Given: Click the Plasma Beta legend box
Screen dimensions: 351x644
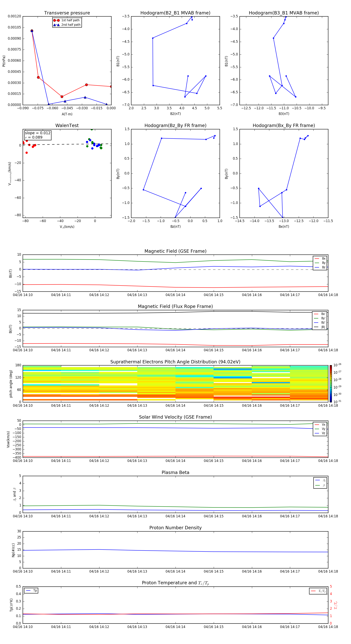Looking at the screenshot, I should [320, 483].
